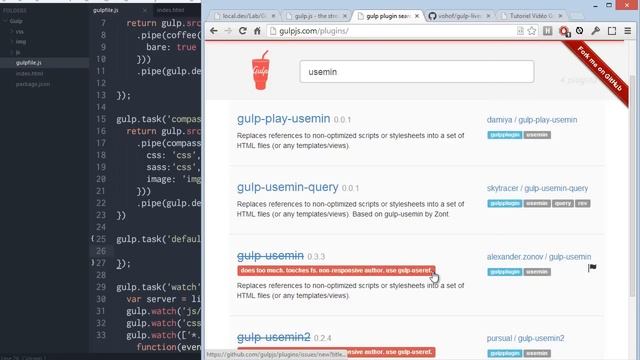Close the gulp plugin search tab

pos(417,16)
